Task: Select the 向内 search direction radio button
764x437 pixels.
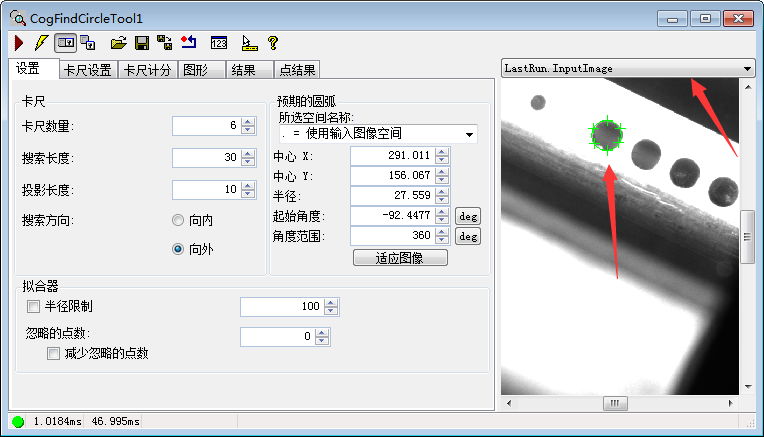Action: click(178, 220)
